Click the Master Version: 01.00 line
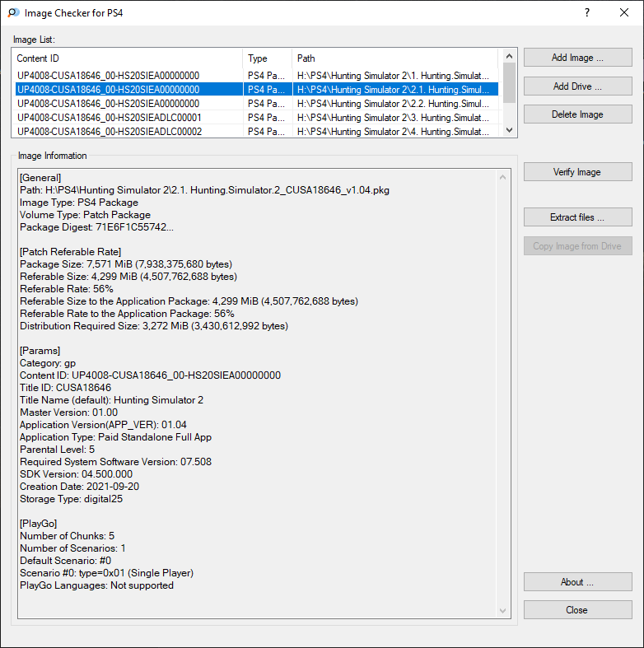644x648 pixels. click(x=68, y=412)
